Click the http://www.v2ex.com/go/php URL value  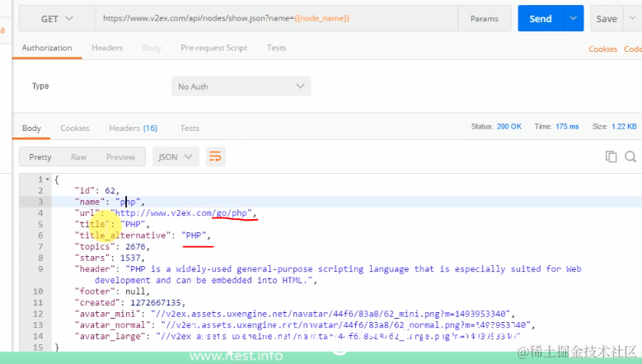coord(180,213)
